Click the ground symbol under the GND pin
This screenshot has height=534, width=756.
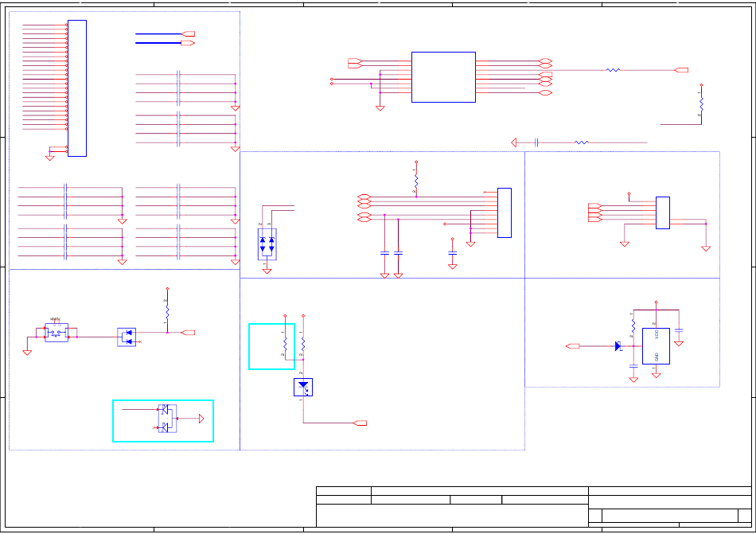(x=657, y=376)
